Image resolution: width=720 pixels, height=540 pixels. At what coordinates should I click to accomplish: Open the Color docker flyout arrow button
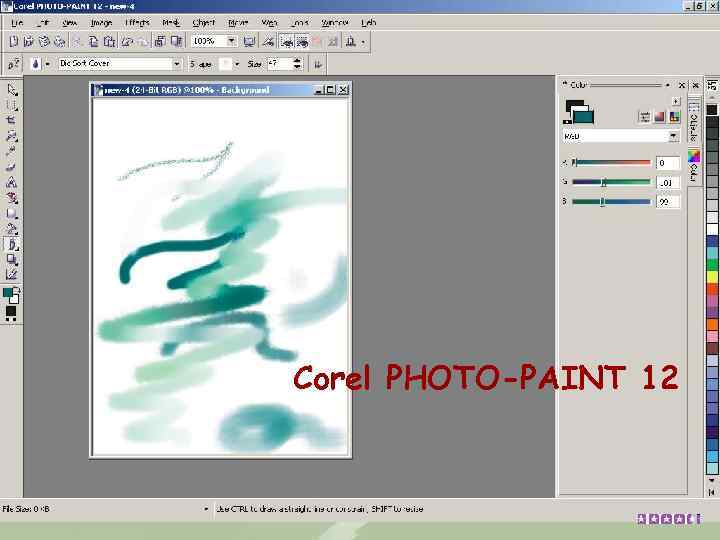(675, 101)
